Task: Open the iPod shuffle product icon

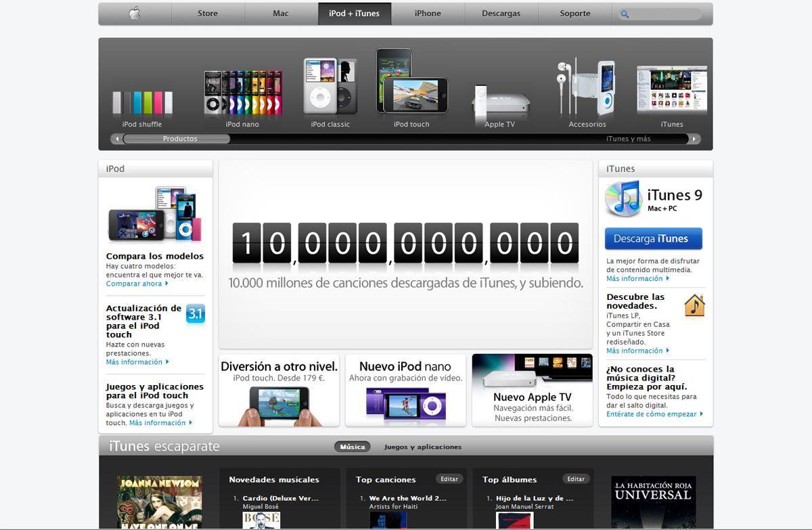Action: (x=142, y=102)
